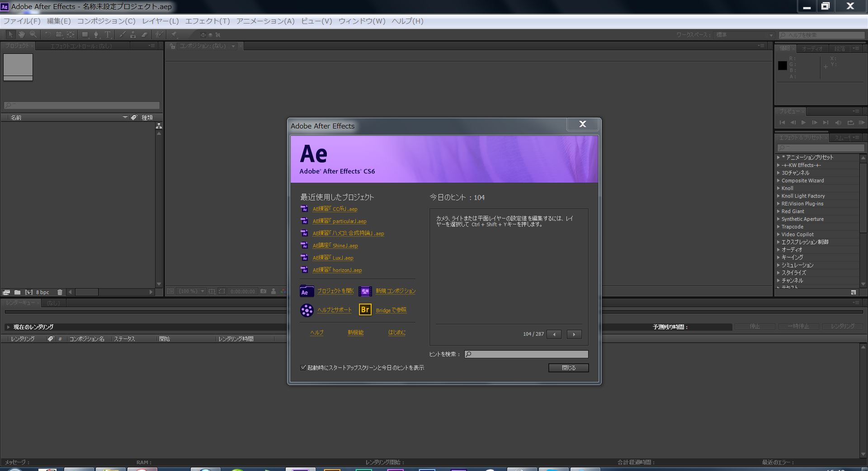Screen dimensions: 868x471
Task: Toggle region of interest in Composition panel
Action: point(222,291)
